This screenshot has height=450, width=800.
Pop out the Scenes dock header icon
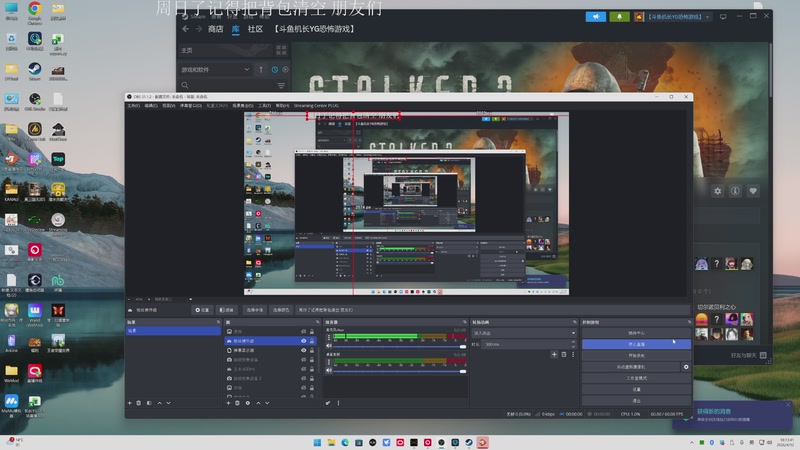click(218, 322)
